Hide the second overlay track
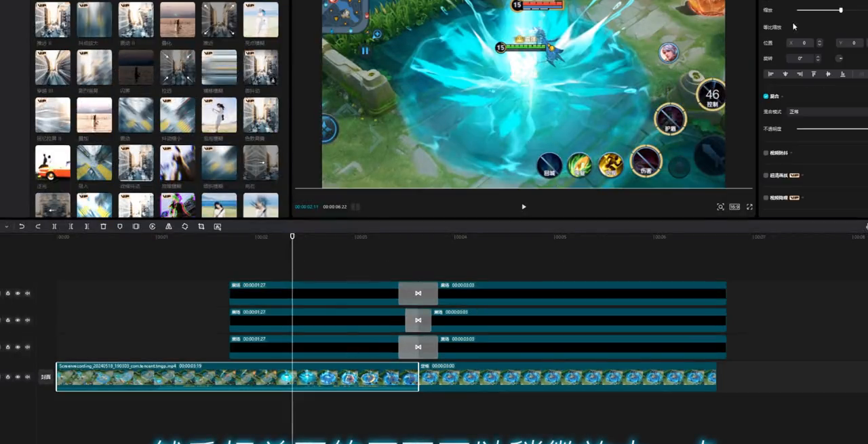868x444 pixels. (x=18, y=320)
